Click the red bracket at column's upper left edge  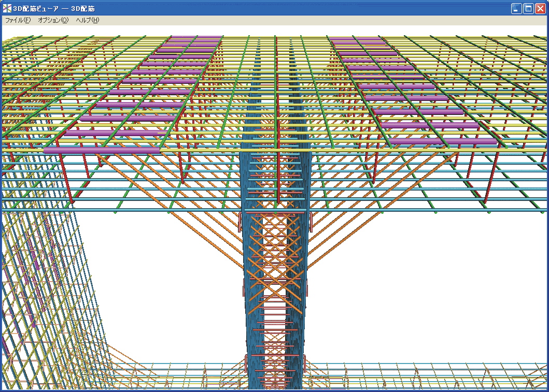(x=240, y=222)
